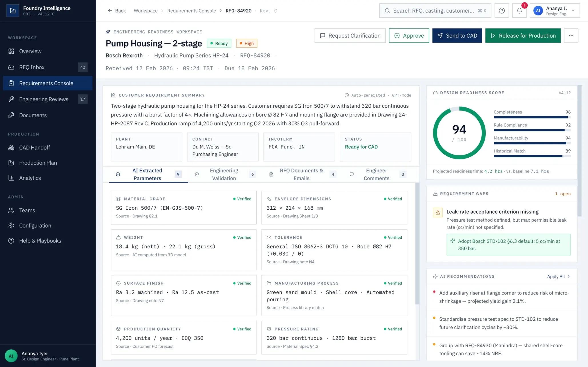
Task: Click the search magnifier icon
Action: coord(387,11)
